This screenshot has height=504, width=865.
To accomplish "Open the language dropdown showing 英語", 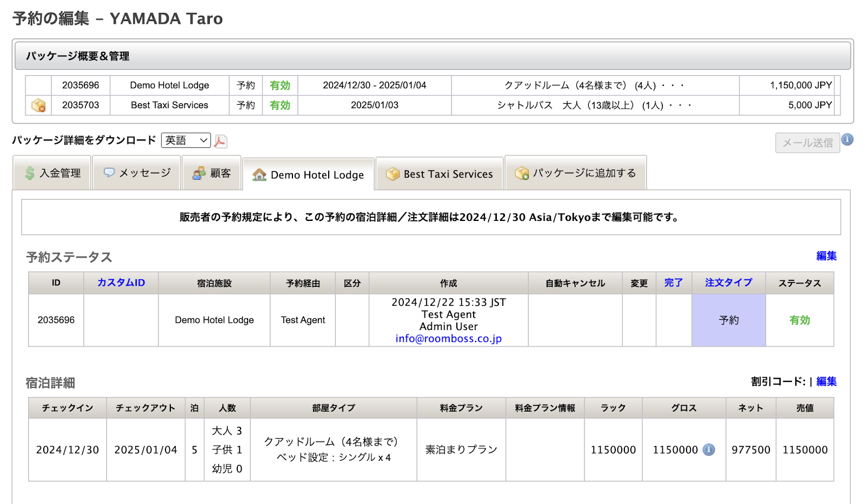I will (x=186, y=140).
